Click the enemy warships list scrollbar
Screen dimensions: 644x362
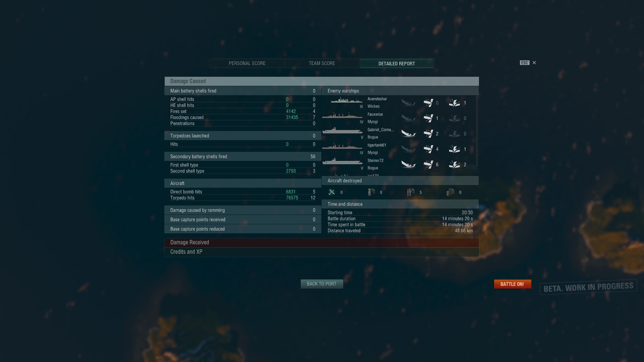[x=477, y=131]
